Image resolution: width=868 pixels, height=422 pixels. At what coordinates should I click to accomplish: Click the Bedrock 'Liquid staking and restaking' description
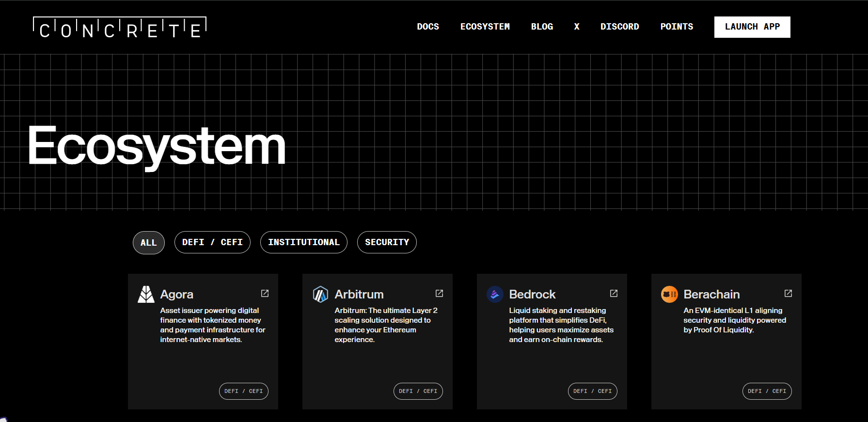561,325
